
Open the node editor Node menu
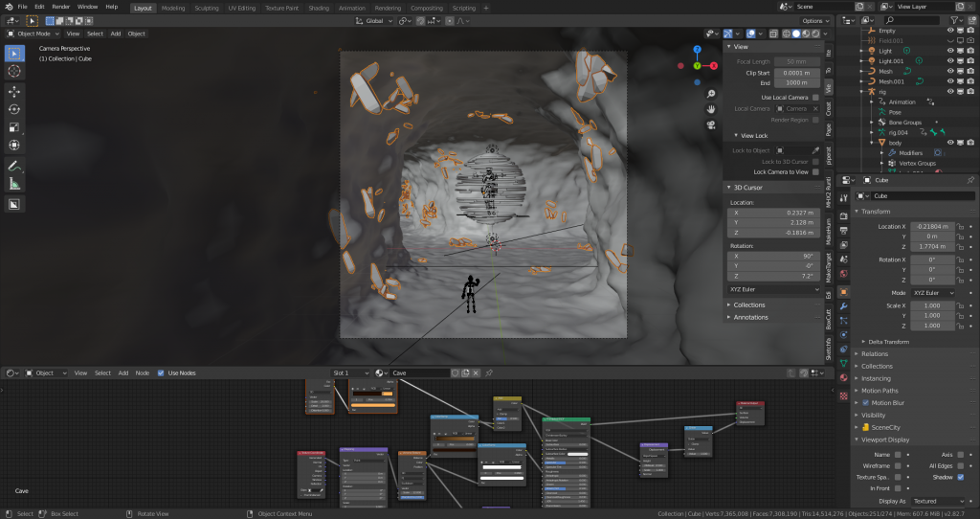[143, 373]
